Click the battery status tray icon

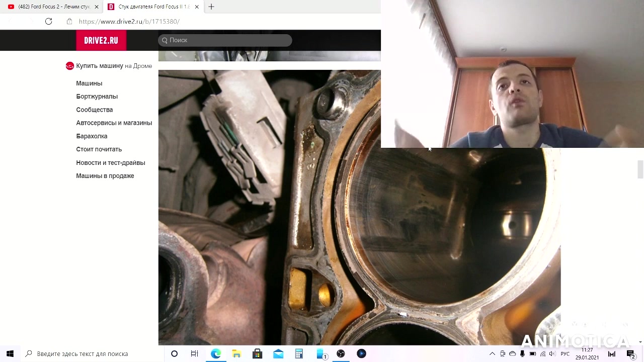coord(532,354)
